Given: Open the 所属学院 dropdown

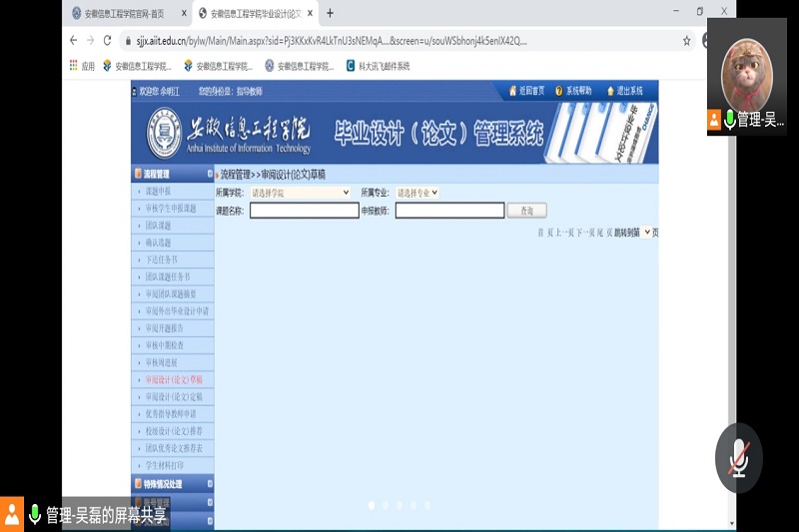Looking at the screenshot, I should [300, 193].
